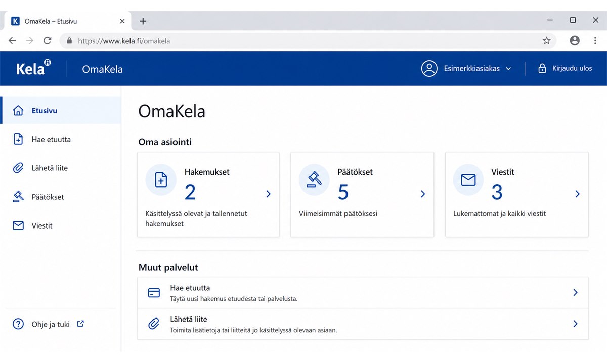Image resolution: width=607 pixels, height=364 pixels.
Task: Click Lähetä liite title under Muut palvelut
Action: [188, 319]
